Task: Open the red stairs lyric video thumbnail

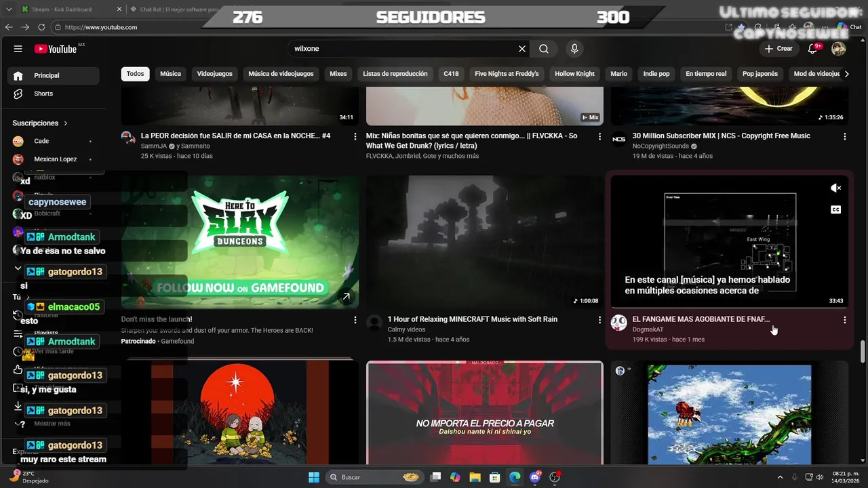Action: pyautogui.click(x=485, y=413)
